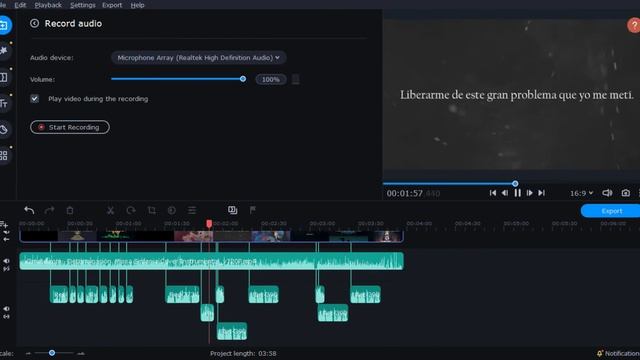Screen dimensions: 640x360
Task: Click the blue Export button
Action: [x=611, y=211]
